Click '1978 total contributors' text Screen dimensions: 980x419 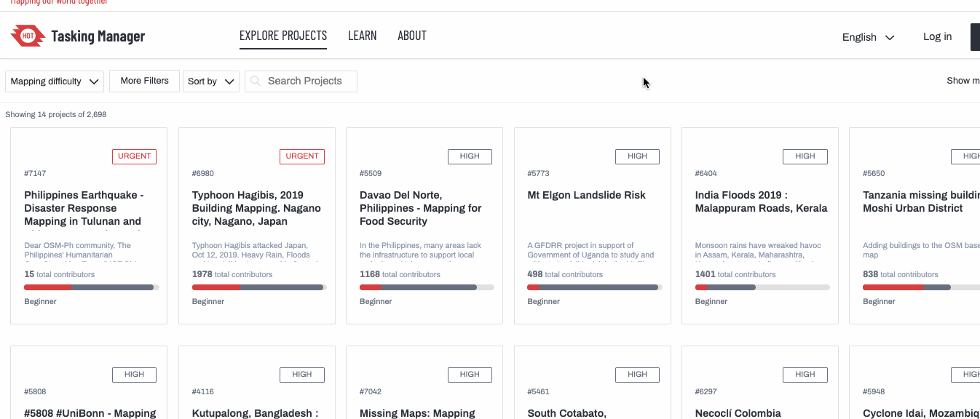pos(232,274)
